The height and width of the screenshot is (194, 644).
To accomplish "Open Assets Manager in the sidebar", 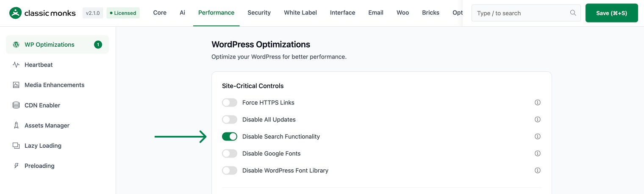I will pos(57,126).
